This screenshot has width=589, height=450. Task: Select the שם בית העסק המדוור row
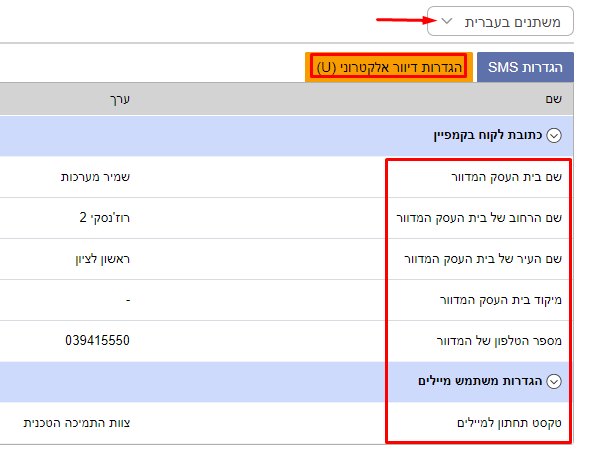click(x=287, y=177)
